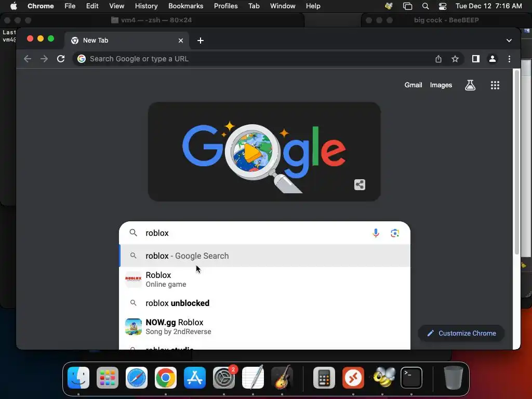
Task: Open the Window menu
Action: [283, 6]
